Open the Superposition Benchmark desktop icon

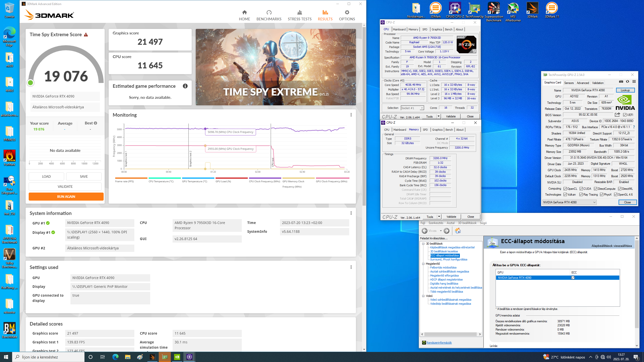point(494,12)
